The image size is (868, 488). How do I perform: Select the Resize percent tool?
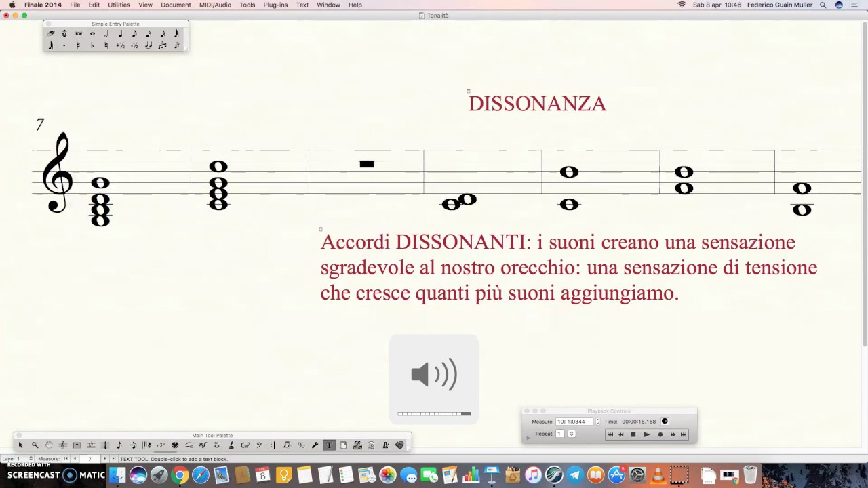click(x=301, y=445)
